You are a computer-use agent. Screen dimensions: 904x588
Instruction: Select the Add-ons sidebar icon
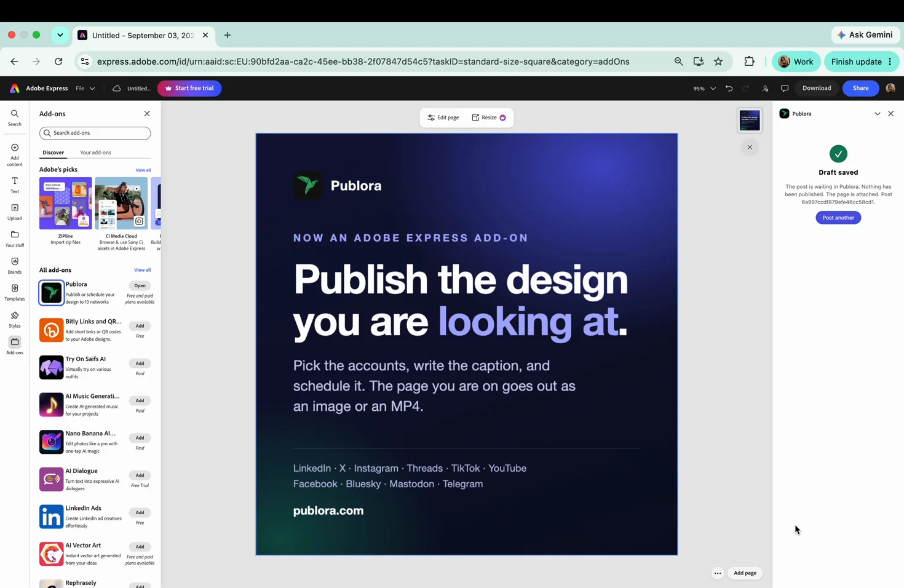coord(15,346)
